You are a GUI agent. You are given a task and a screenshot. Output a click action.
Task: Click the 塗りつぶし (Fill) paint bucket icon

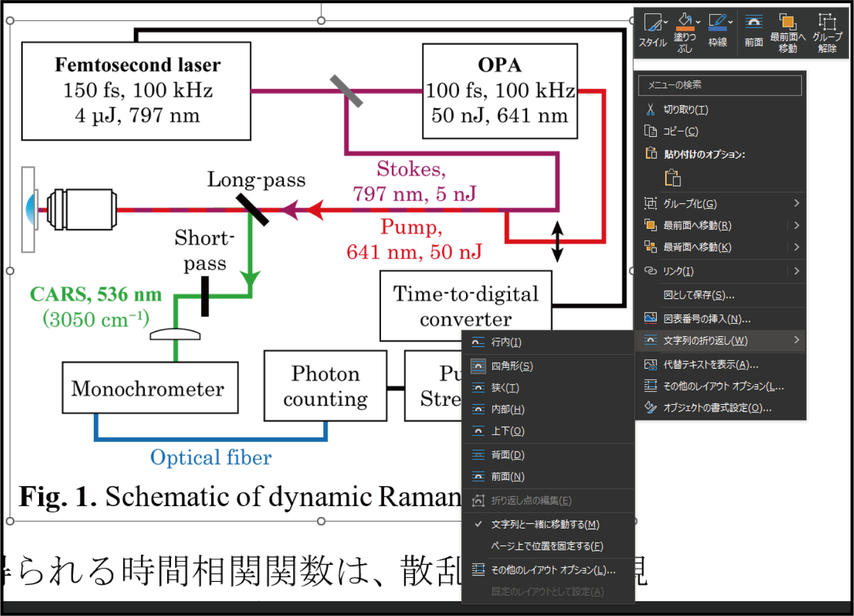(684, 20)
